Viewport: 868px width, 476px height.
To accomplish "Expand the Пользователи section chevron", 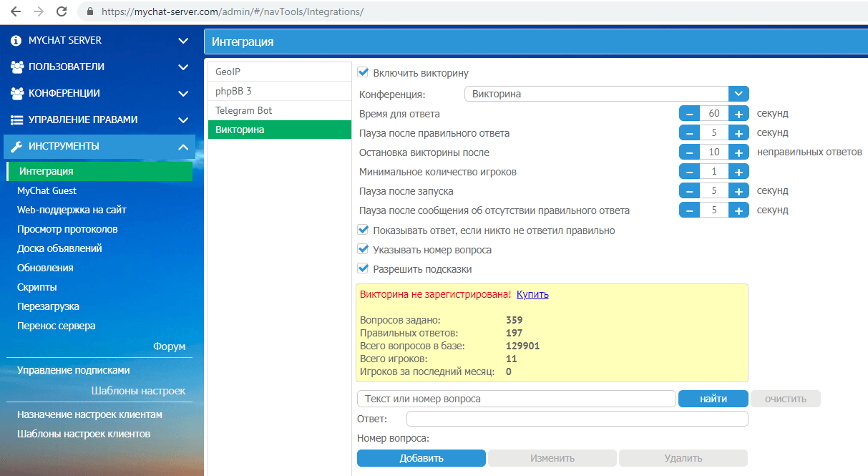I will pos(183,67).
